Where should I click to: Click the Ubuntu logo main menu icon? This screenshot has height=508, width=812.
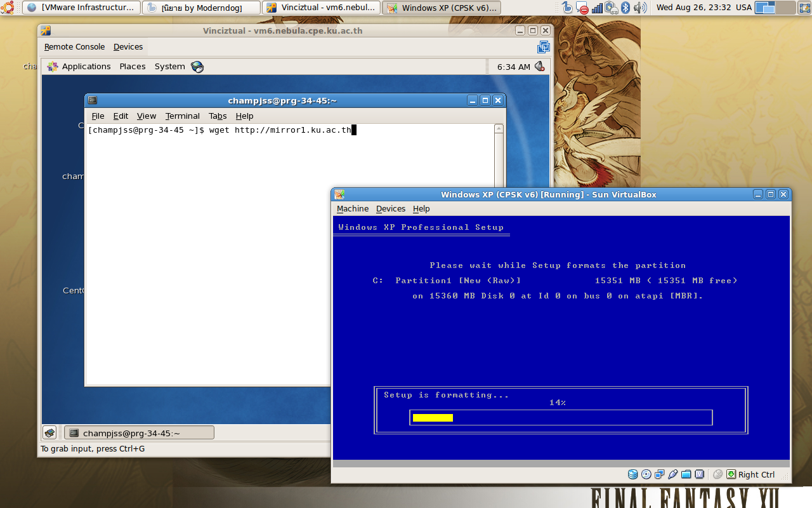[8, 8]
